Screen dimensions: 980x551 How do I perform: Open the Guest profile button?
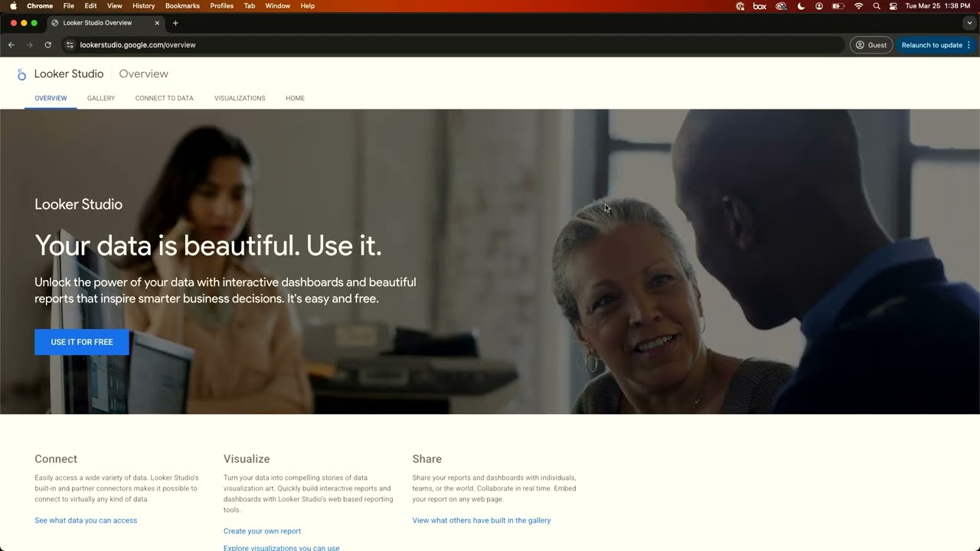(x=871, y=45)
